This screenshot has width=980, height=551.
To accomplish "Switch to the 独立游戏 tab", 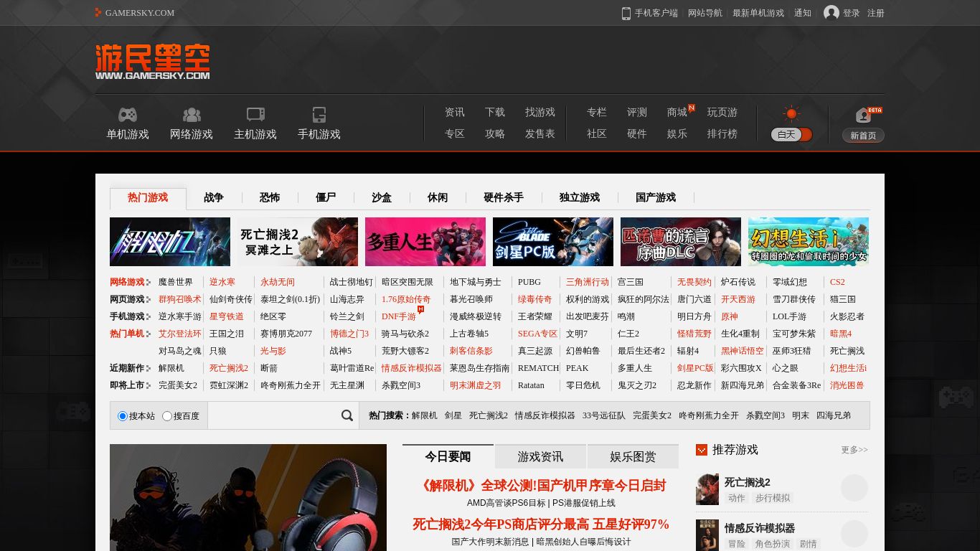I will click(x=580, y=197).
